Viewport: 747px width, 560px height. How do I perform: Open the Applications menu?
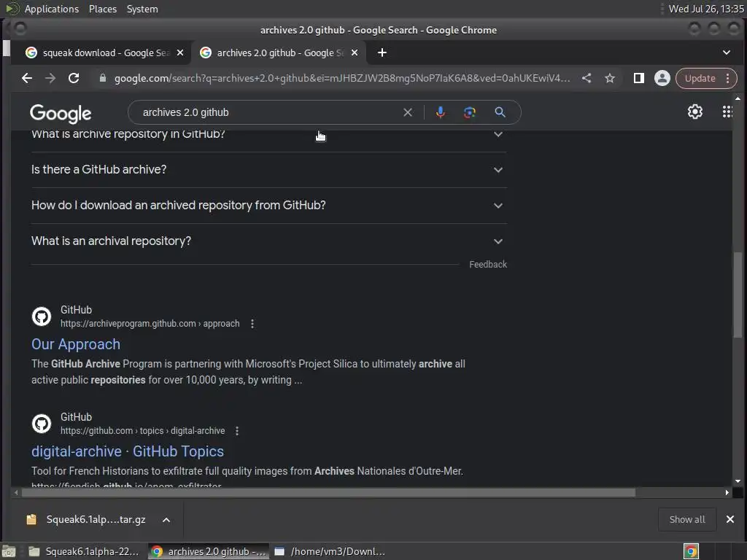coord(52,9)
